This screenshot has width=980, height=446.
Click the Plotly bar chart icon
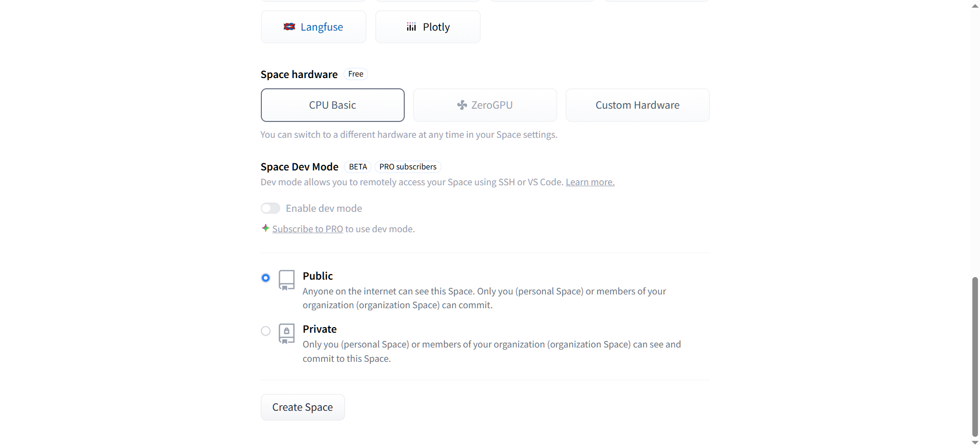point(411,27)
